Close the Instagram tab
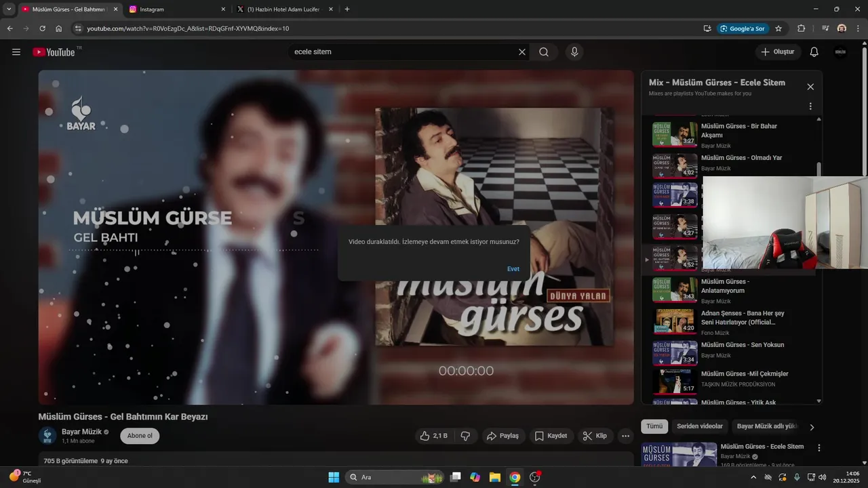868x488 pixels. click(x=223, y=9)
